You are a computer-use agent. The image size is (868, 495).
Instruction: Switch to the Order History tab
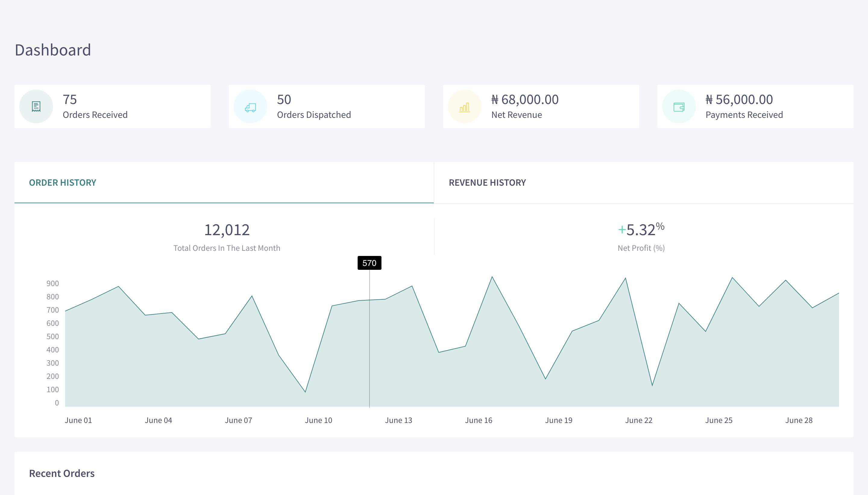point(62,183)
